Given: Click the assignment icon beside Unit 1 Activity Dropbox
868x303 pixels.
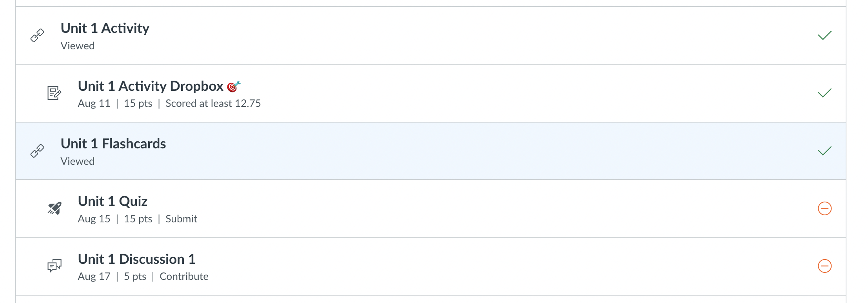Looking at the screenshot, I should pos(54,93).
